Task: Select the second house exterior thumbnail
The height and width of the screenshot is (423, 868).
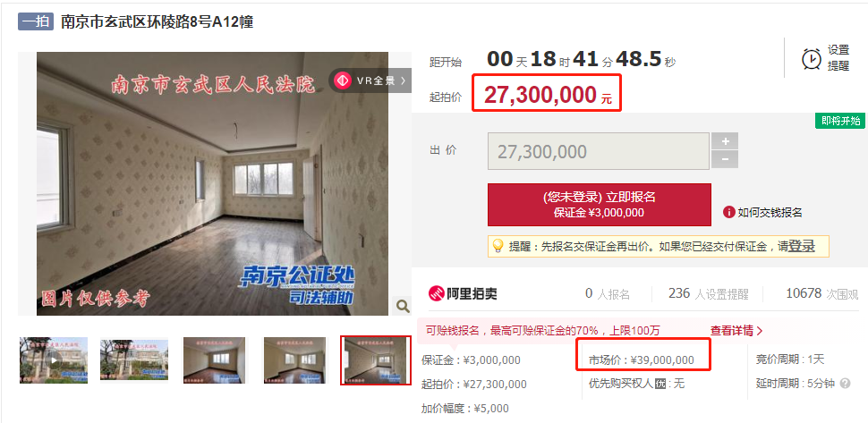Action: [x=134, y=360]
